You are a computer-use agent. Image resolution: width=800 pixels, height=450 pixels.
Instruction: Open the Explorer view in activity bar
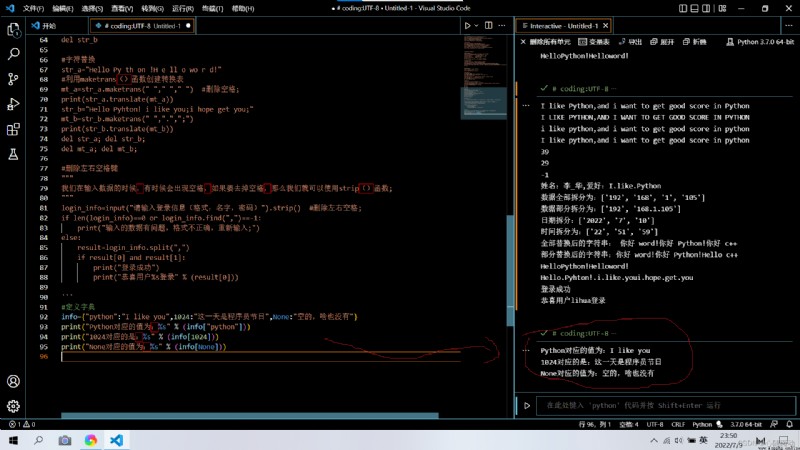coord(13,30)
